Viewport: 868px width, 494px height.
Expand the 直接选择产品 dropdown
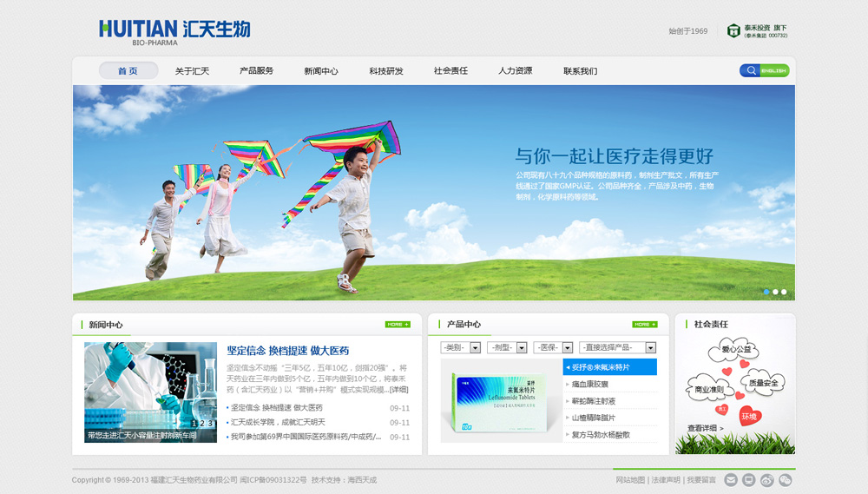click(x=651, y=347)
